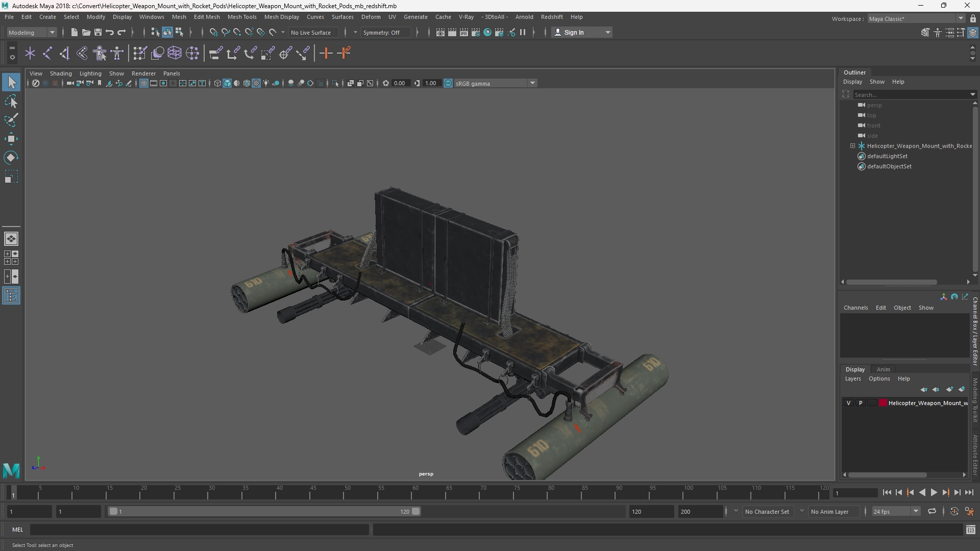
Task: Choose the Paint Selection tool
Action: click(x=11, y=120)
